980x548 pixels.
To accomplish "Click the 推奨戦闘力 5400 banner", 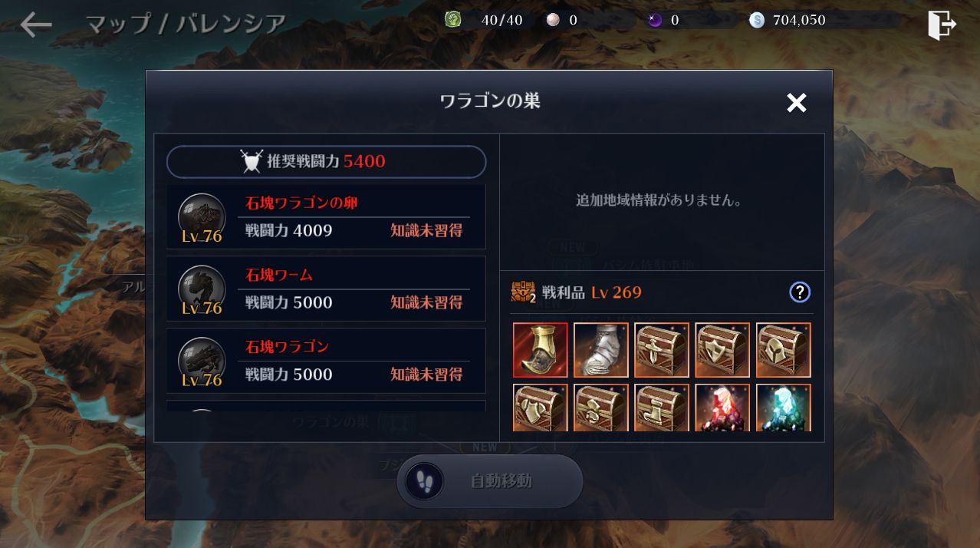I will pos(327,162).
